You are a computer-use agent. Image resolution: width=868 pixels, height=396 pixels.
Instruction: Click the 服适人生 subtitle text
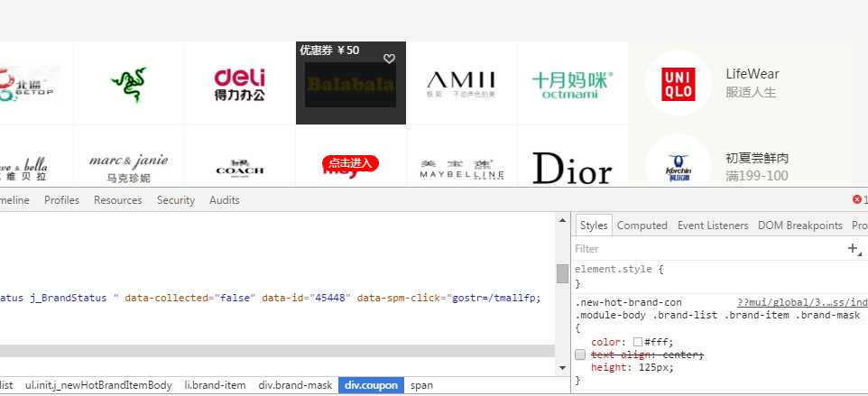(x=751, y=92)
